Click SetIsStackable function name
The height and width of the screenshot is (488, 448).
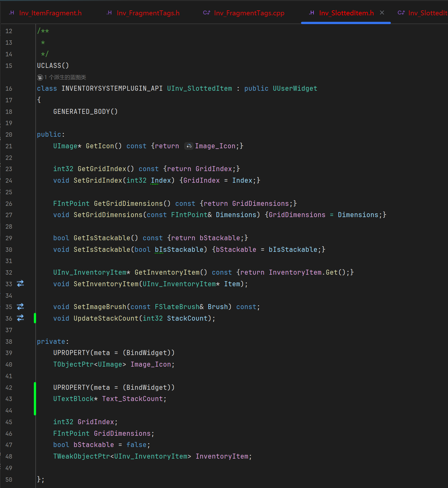[102, 250]
